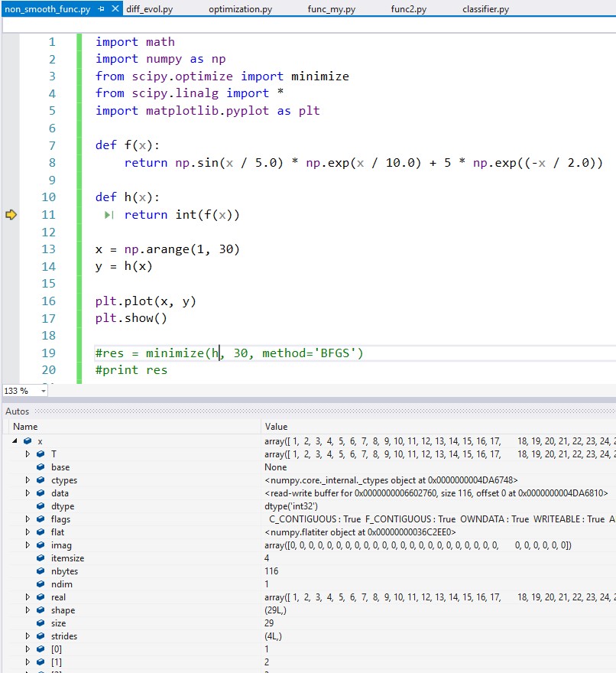Pin the non_smooth_func.py tab
Viewport: 616px width, 673px height.
tap(101, 8)
